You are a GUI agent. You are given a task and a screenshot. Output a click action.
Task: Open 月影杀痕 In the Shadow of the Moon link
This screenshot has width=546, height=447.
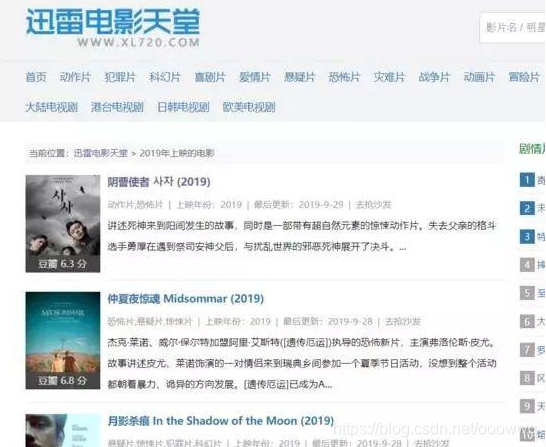coord(220,421)
